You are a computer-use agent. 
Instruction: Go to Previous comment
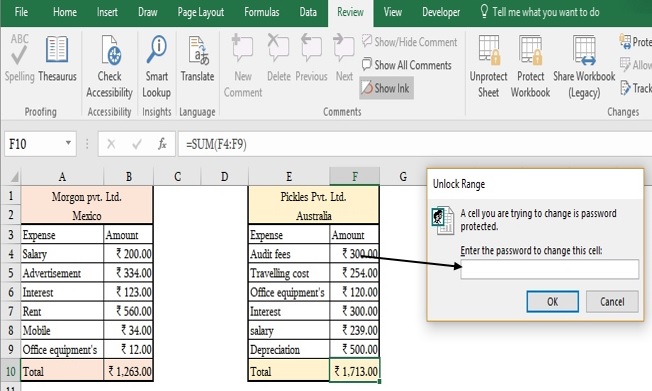311,58
